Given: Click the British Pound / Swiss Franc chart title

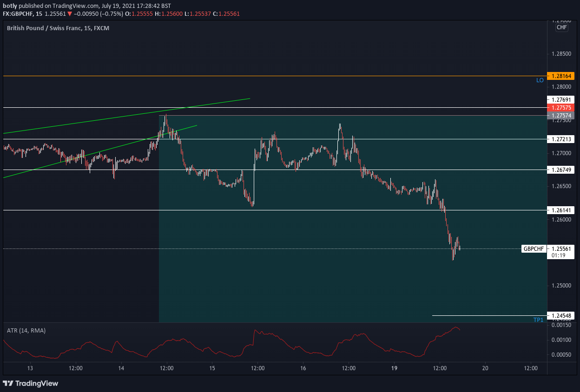Looking at the screenshot, I should pyautogui.click(x=58, y=28).
